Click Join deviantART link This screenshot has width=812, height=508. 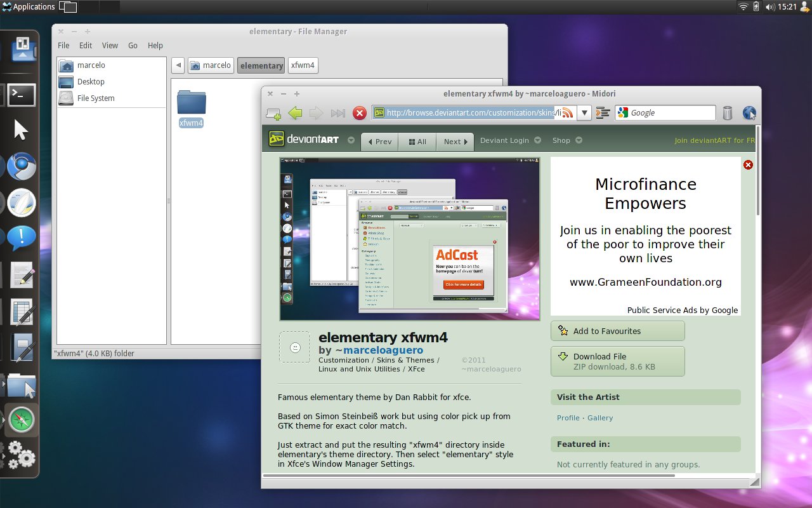pos(714,140)
